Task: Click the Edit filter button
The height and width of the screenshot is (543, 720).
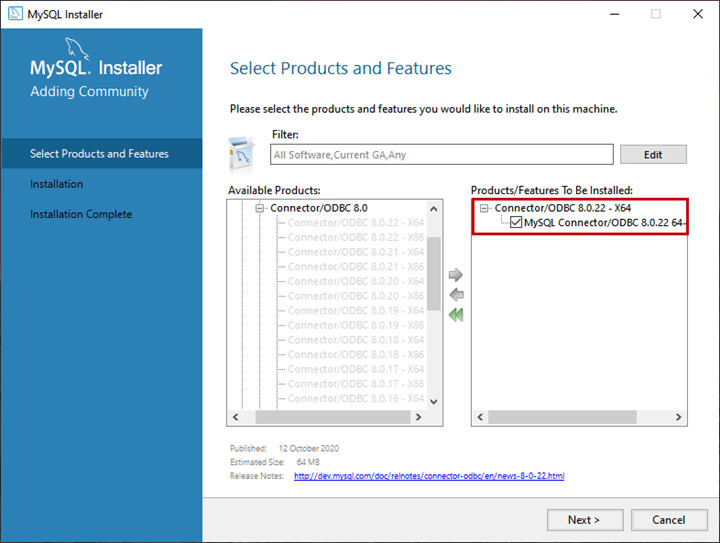Action: (653, 155)
